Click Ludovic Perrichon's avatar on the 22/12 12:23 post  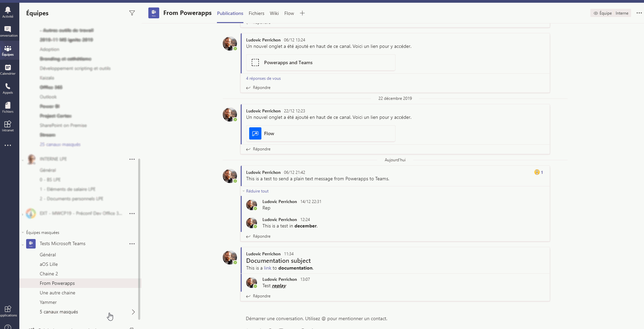230,114
